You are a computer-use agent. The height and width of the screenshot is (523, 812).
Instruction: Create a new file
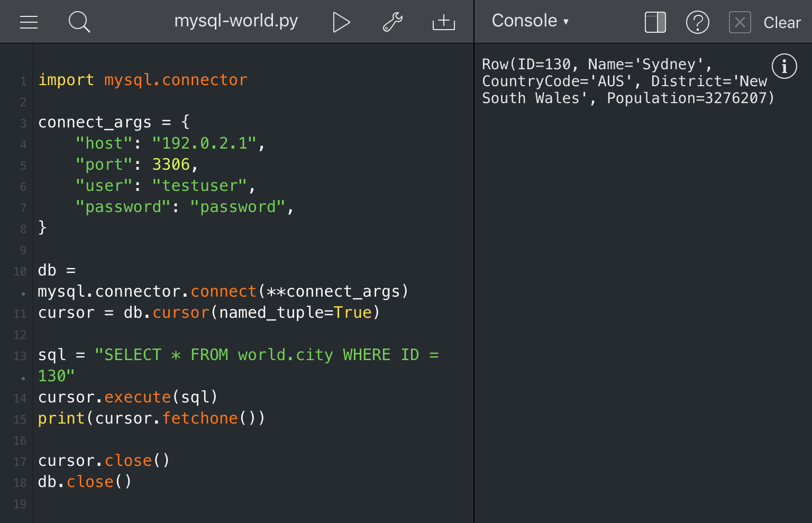[443, 22]
